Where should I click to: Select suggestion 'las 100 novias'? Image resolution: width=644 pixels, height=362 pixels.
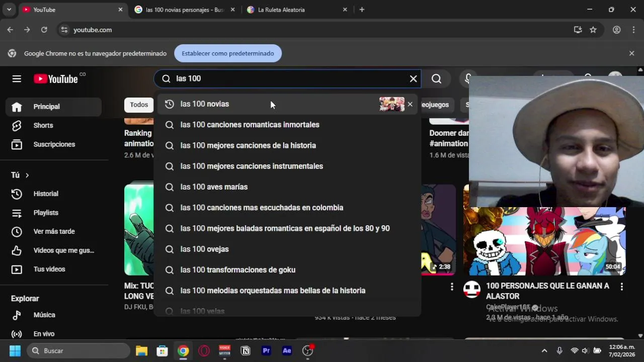pyautogui.click(x=287, y=104)
